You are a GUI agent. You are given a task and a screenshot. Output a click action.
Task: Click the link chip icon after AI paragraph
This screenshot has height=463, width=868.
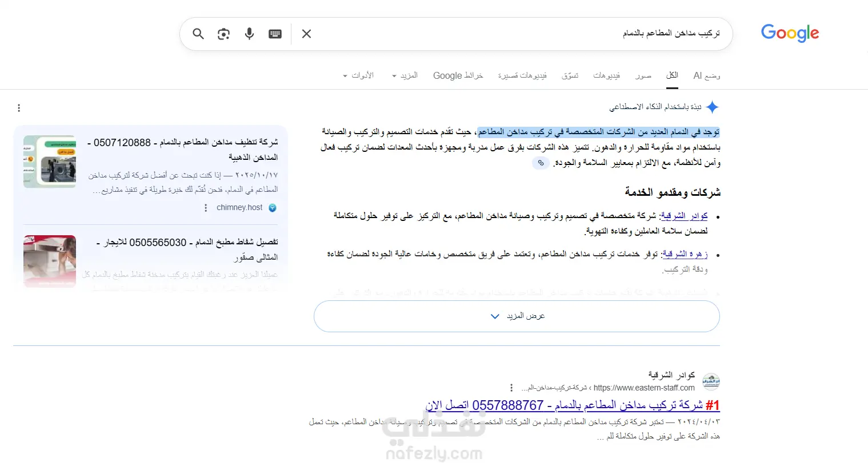coord(541,163)
